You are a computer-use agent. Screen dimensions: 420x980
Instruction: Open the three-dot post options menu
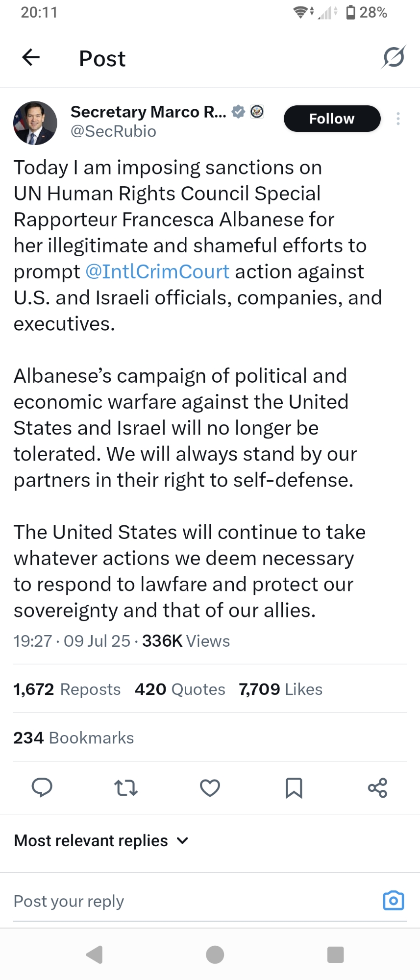tap(398, 119)
